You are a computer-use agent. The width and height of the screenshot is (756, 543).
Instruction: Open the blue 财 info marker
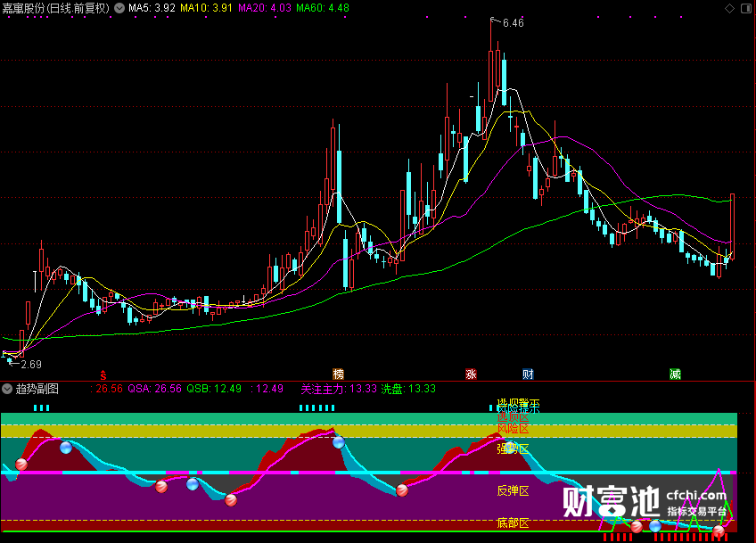pos(528,374)
